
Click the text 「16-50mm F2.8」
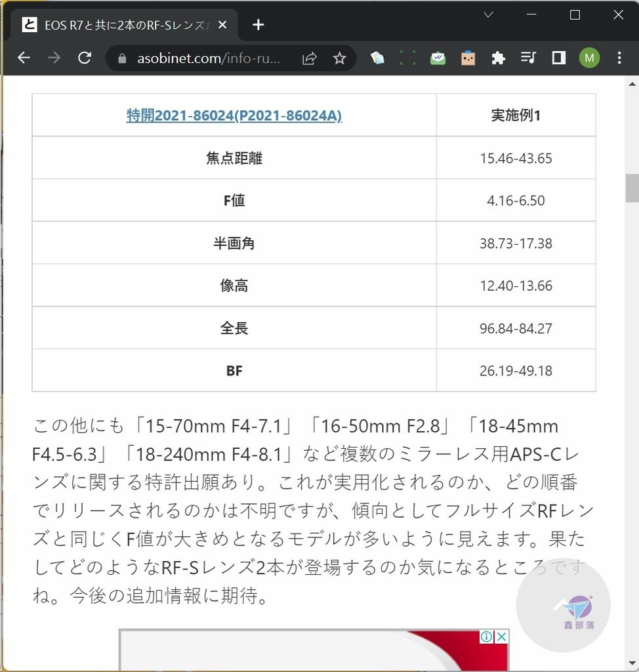tap(380, 426)
